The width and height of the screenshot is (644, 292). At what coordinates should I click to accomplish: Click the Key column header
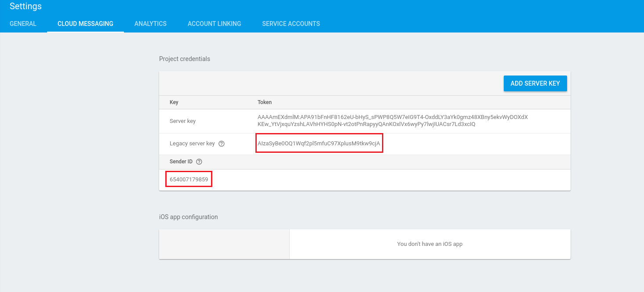tap(174, 102)
